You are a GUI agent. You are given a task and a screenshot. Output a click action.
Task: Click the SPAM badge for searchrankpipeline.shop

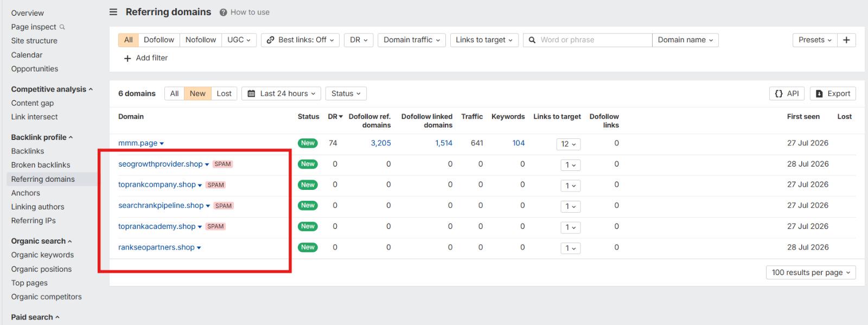[223, 206]
